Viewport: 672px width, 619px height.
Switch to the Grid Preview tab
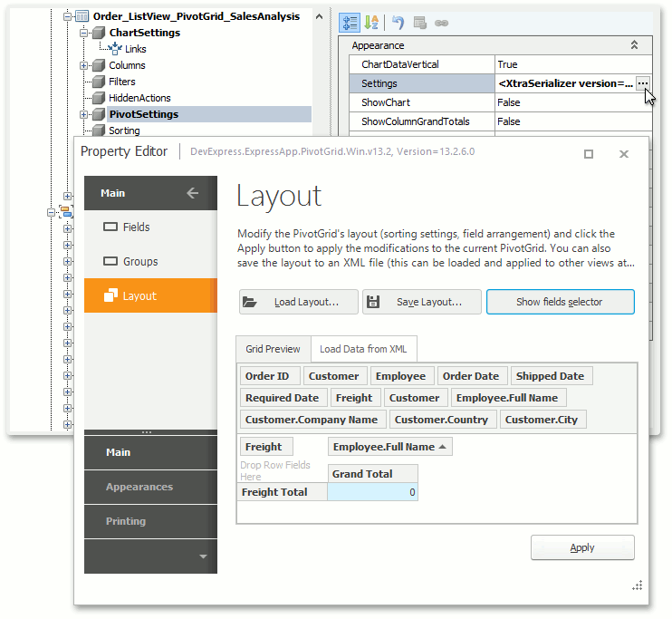tap(273, 349)
